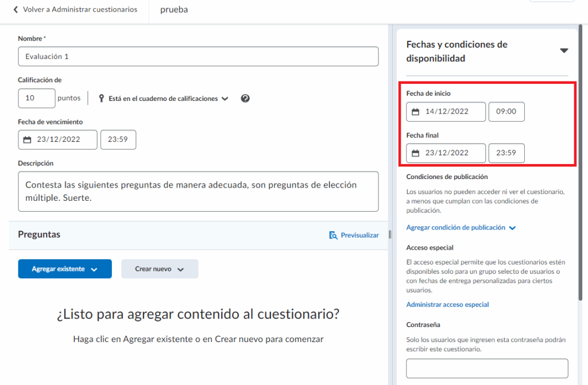This screenshot has height=385, width=588.
Task: Click the help question mark icon
Action: point(245,99)
